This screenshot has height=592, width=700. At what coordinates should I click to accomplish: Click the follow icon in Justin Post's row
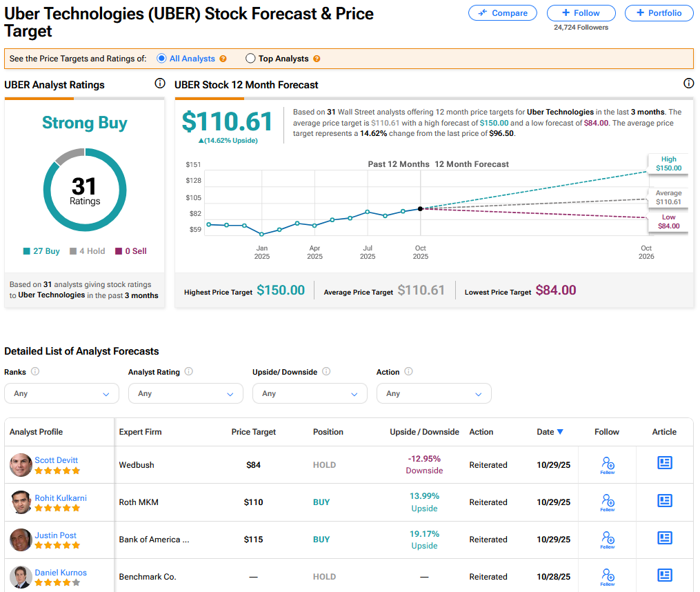point(607,538)
